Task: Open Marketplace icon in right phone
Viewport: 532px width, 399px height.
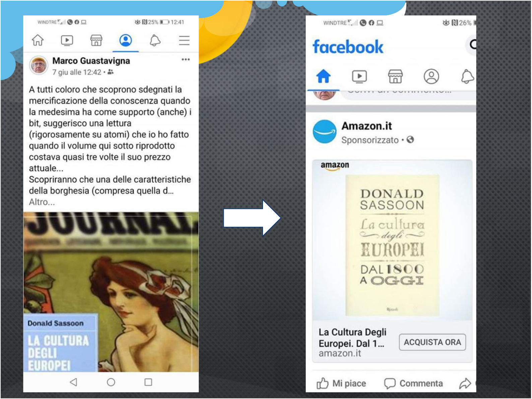Action: coord(395,76)
